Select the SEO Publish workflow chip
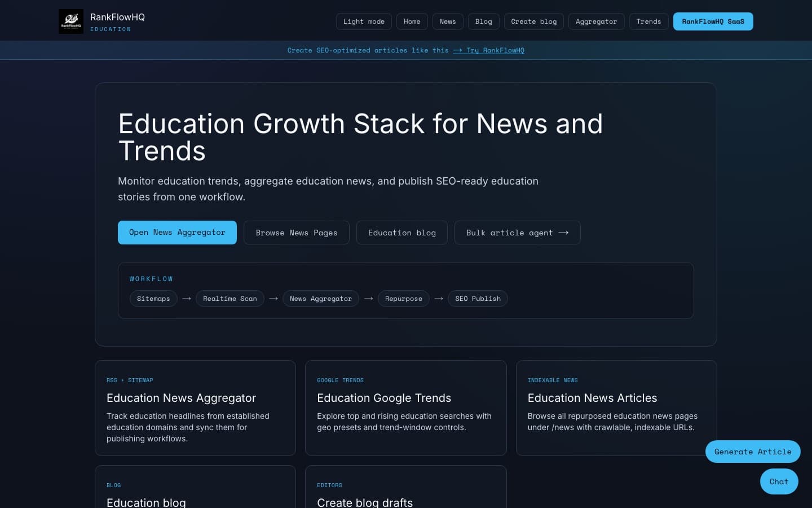The height and width of the screenshot is (508, 812). [478, 299]
